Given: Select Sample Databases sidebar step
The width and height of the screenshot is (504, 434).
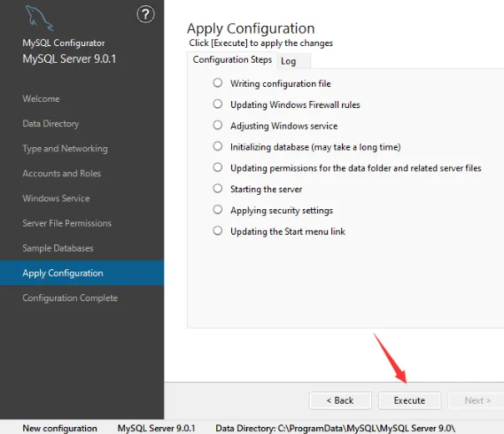Looking at the screenshot, I should [58, 248].
